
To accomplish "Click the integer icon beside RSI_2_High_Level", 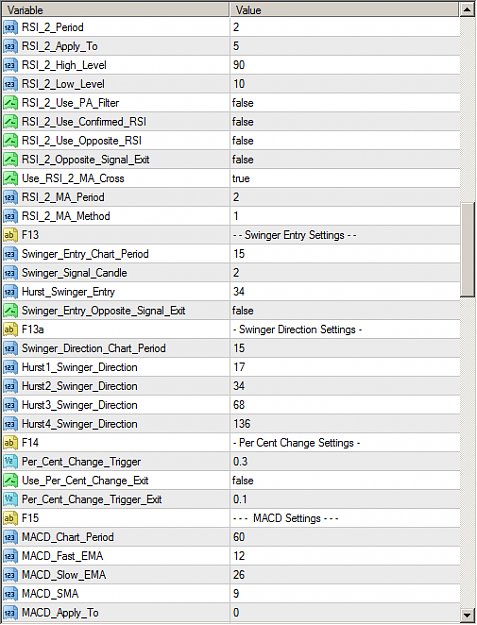I will click(10, 65).
